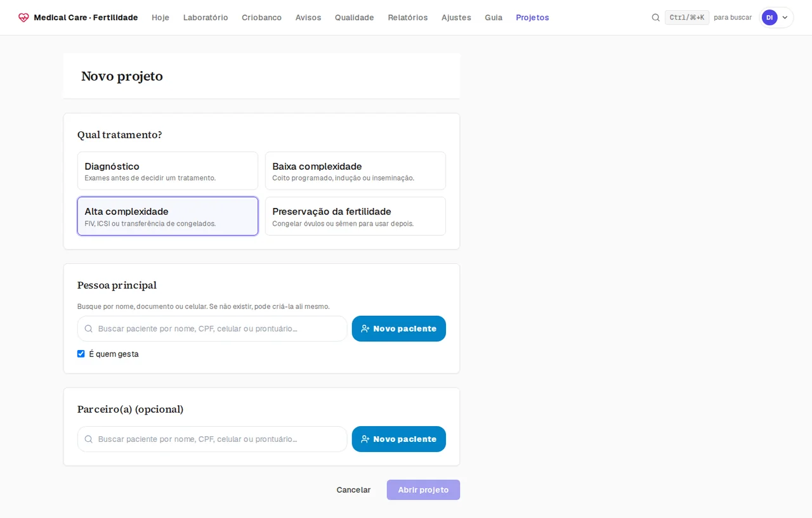Open the Avisos section
This screenshot has height=518, width=812.
pyautogui.click(x=308, y=18)
